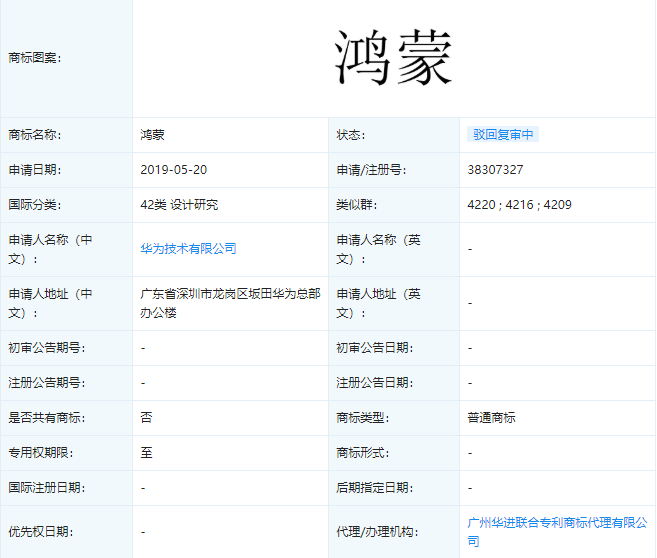
Task: Click the 申请人名称（中文） label
Action: (x=50, y=249)
